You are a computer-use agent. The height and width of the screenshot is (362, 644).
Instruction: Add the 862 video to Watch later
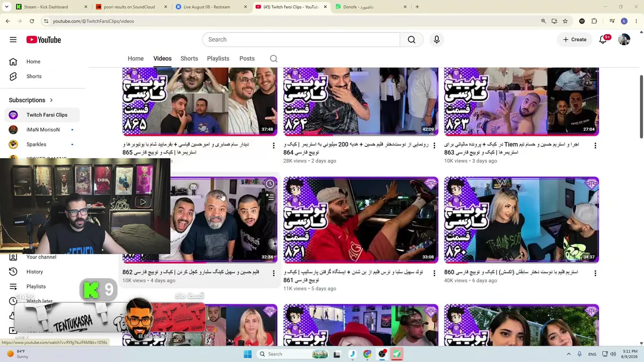[270, 184]
